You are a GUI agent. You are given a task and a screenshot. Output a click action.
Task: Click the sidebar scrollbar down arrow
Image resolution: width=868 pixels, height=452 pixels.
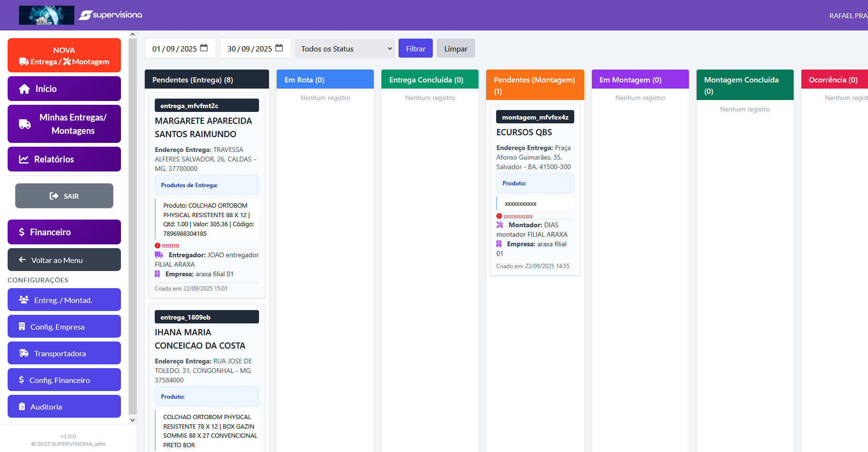[x=132, y=420]
